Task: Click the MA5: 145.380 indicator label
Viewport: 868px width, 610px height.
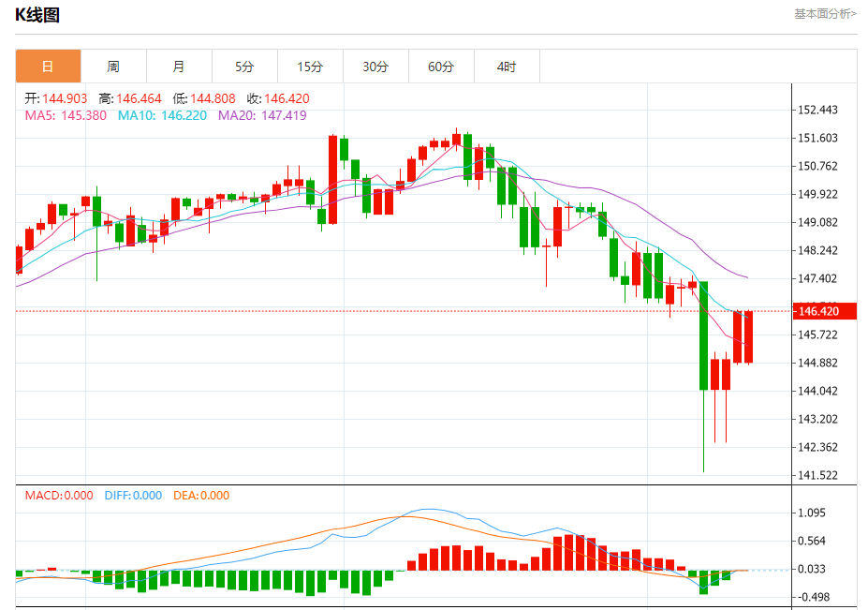Action: click(66, 115)
